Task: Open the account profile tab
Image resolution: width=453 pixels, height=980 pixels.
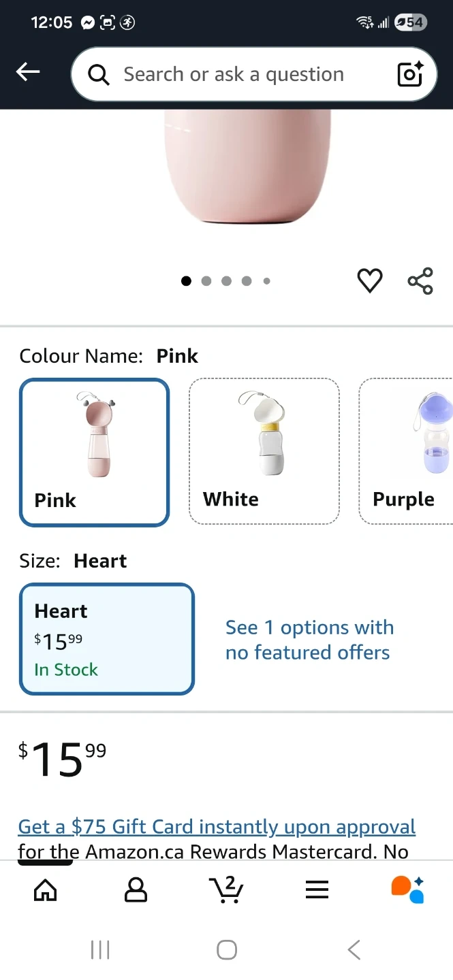Action: [x=136, y=889]
